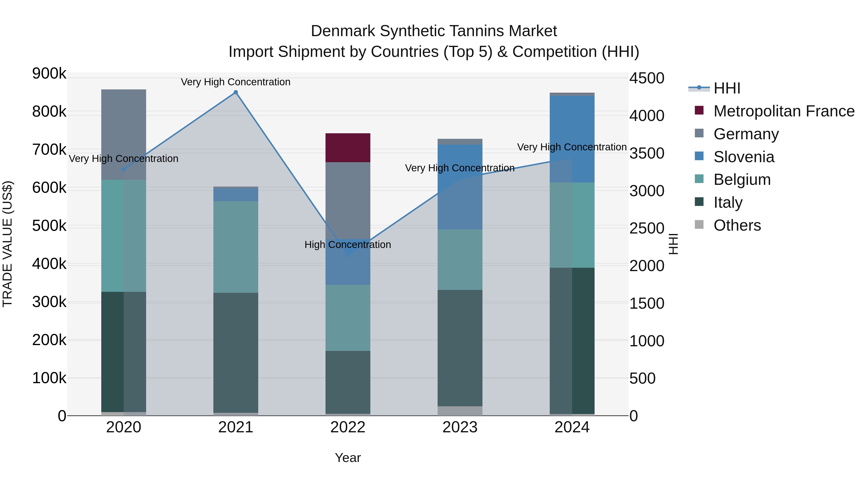This screenshot has height=488, width=868.
Task: Click the 4500 right axis tick label
Action: click(x=647, y=78)
